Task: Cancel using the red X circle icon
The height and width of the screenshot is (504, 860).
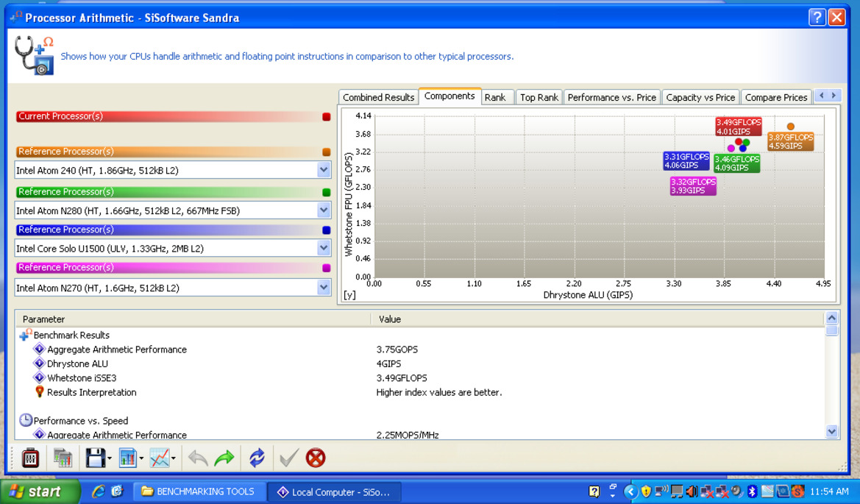Action: tap(316, 458)
